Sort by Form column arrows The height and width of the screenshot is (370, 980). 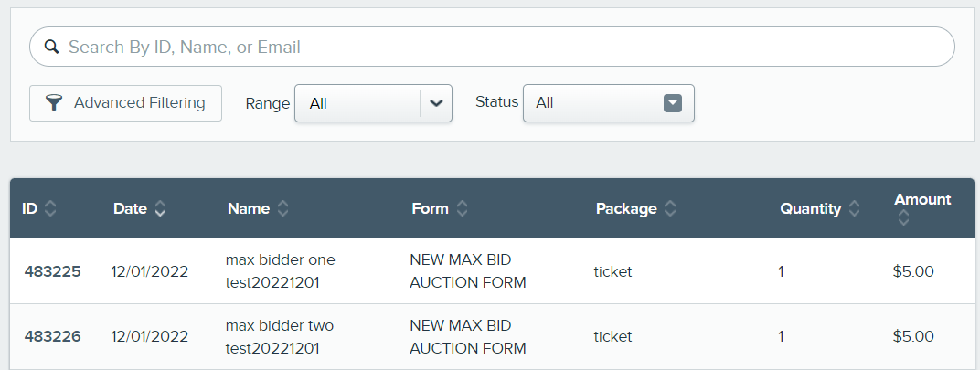(x=462, y=208)
